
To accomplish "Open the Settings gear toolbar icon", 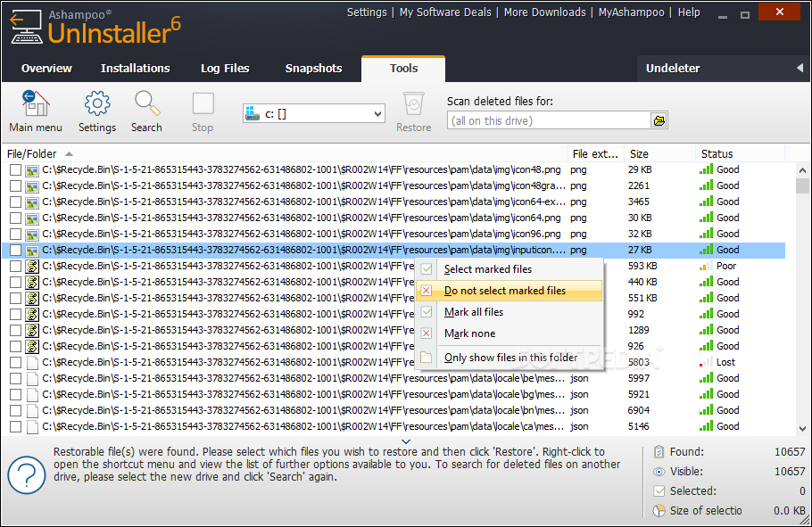I will 97,103.
